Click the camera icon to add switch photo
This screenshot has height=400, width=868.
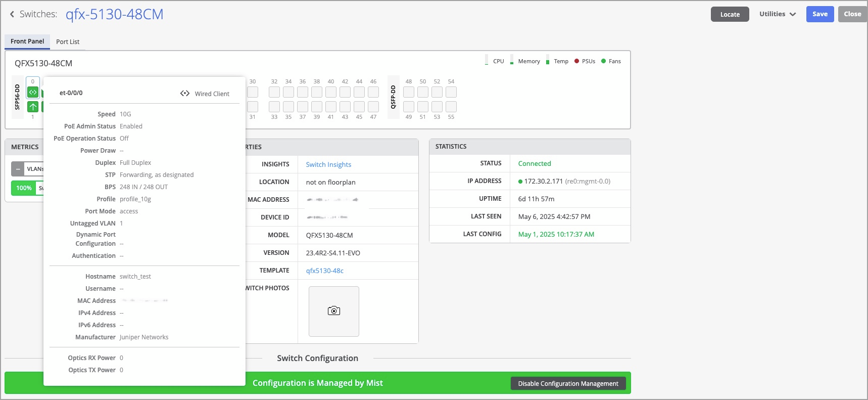pos(334,311)
